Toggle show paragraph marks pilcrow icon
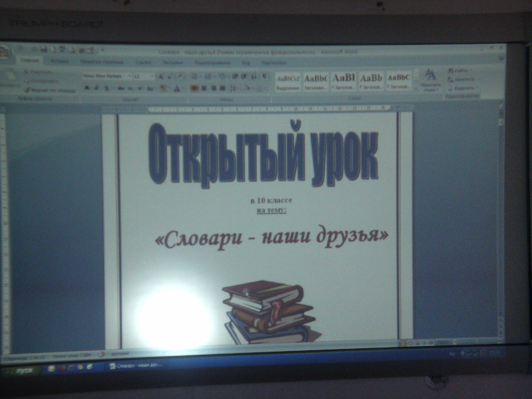 (265, 77)
